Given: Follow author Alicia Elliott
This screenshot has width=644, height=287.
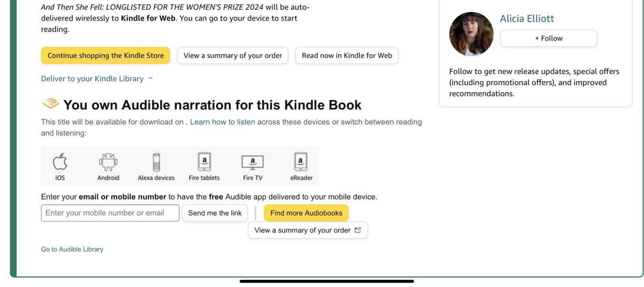Looking at the screenshot, I should tap(548, 38).
